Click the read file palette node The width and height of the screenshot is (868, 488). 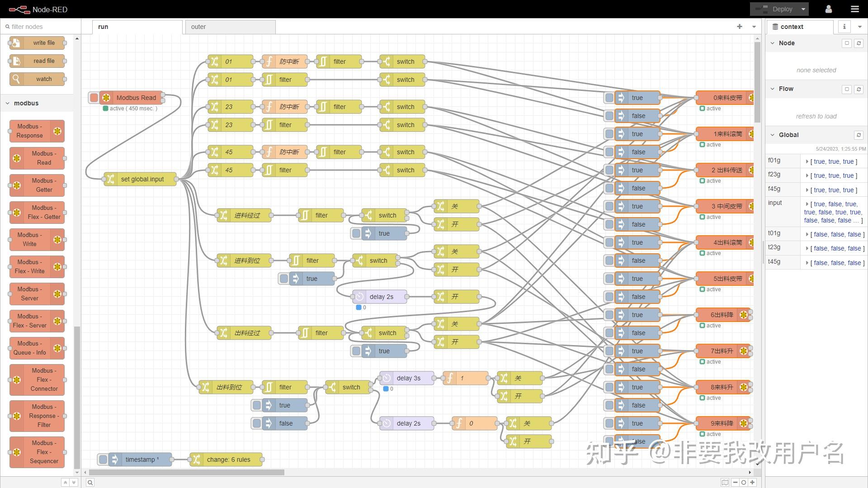click(x=37, y=61)
